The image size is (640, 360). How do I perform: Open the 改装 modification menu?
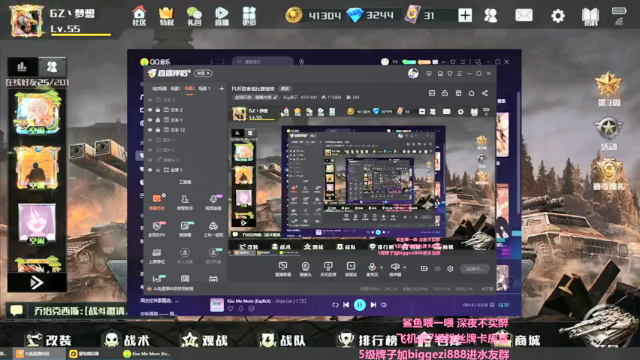coord(49,340)
